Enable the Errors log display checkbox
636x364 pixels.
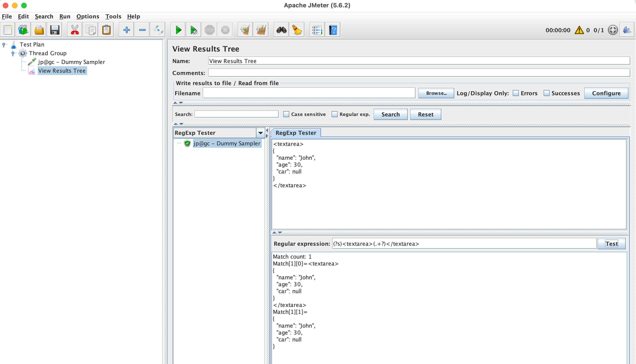point(516,93)
